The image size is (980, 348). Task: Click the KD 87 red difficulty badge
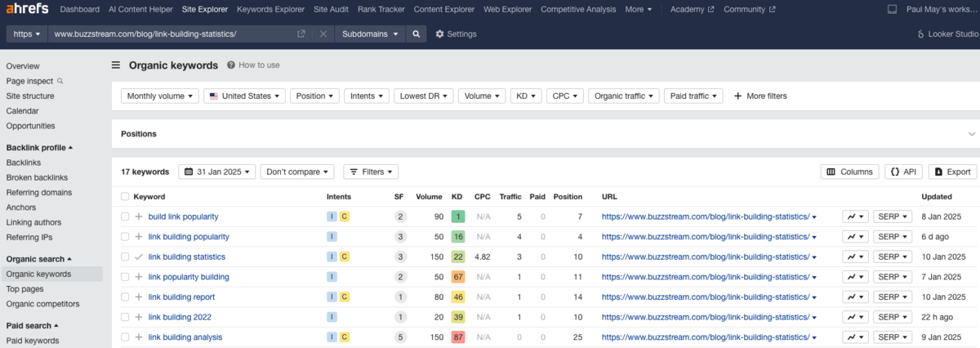click(x=457, y=337)
